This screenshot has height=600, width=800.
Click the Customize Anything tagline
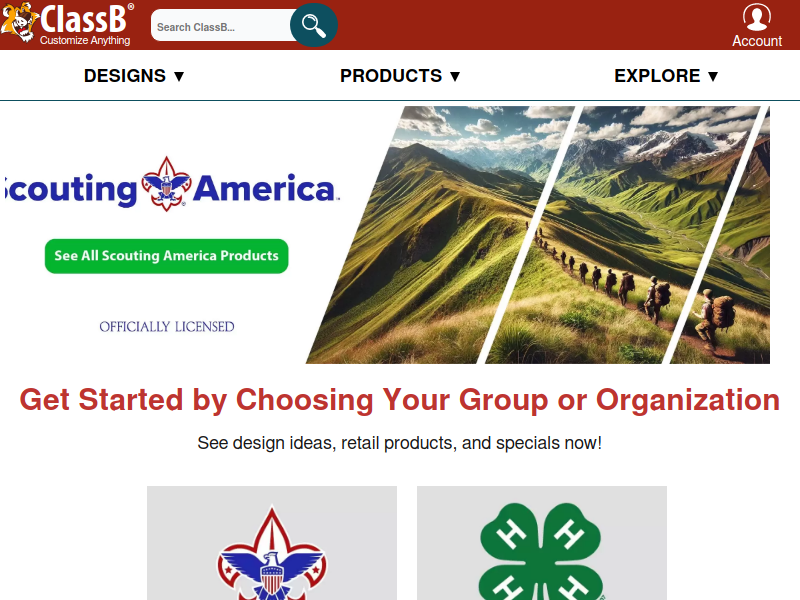coord(85,40)
